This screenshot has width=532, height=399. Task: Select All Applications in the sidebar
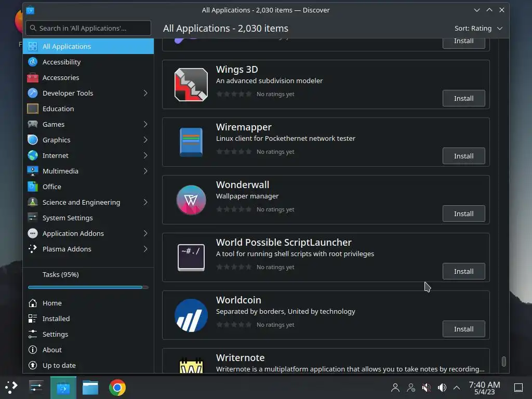(88, 46)
